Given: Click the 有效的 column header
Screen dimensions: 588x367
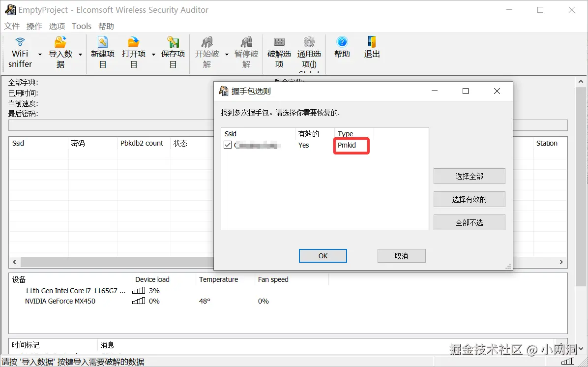Looking at the screenshot, I should [315, 134].
